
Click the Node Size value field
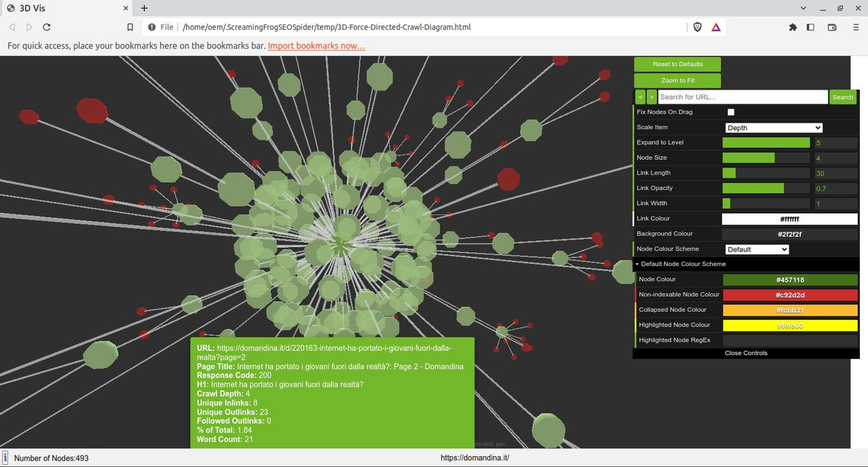tap(835, 157)
